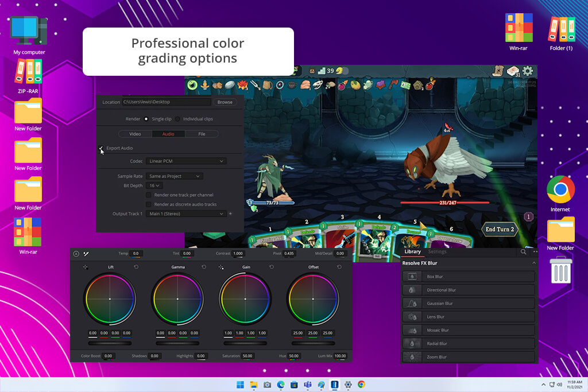588x392 pixels.
Task: Select the Single clip render option
Action: pyautogui.click(x=146, y=119)
